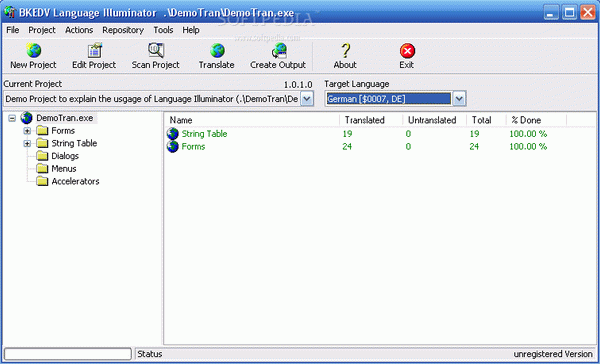This screenshot has width=600, height=364.
Task: Click the globe icon beside String Table row
Action: 173,134
